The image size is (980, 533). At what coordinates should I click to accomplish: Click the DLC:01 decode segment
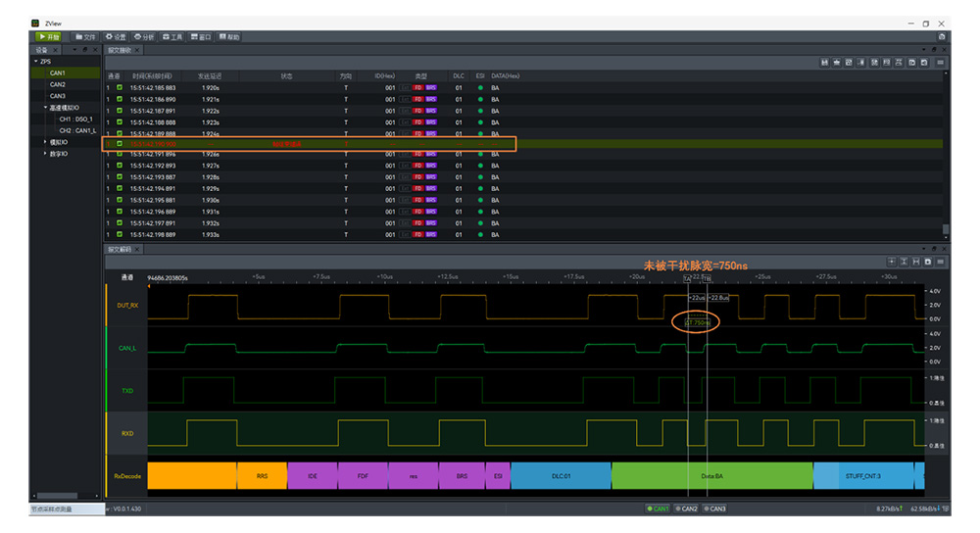point(561,476)
